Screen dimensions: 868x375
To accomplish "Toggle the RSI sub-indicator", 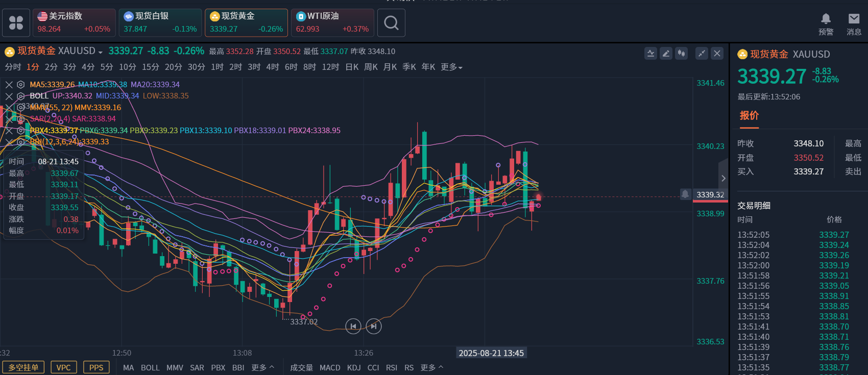I will pos(392,367).
